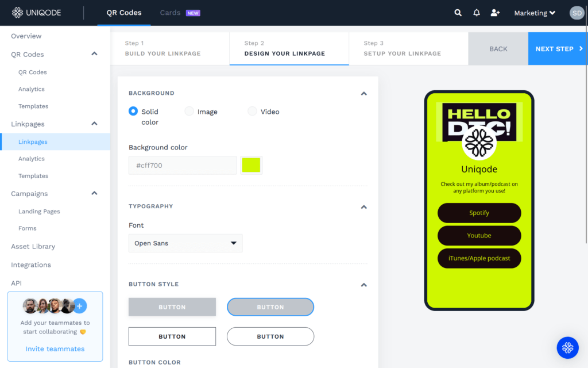Switch to the Cards tab
This screenshot has height=368, width=588.
169,11
